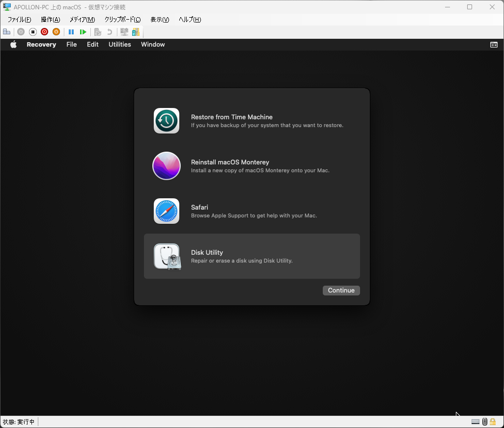Image resolution: width=504 pixels, height=428 pixels.
Task: Maximize the virtual machine connection window
Action: [x=470, y=7]
